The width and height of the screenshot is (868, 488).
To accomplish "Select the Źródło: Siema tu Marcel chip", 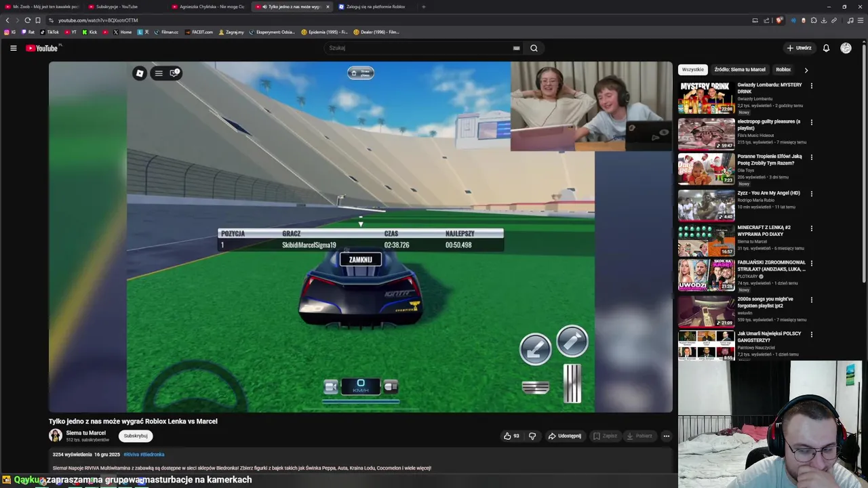I will [x=740, y=70].
